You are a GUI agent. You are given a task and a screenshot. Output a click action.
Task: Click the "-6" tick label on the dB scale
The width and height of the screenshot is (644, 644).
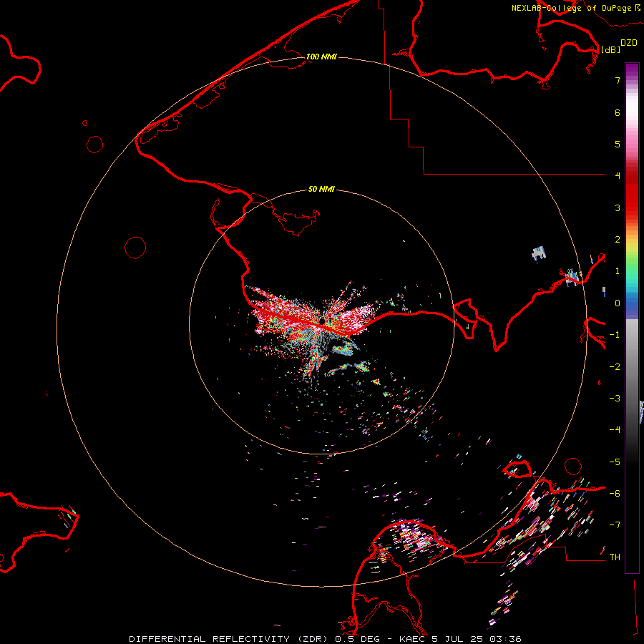coord(615,494)
